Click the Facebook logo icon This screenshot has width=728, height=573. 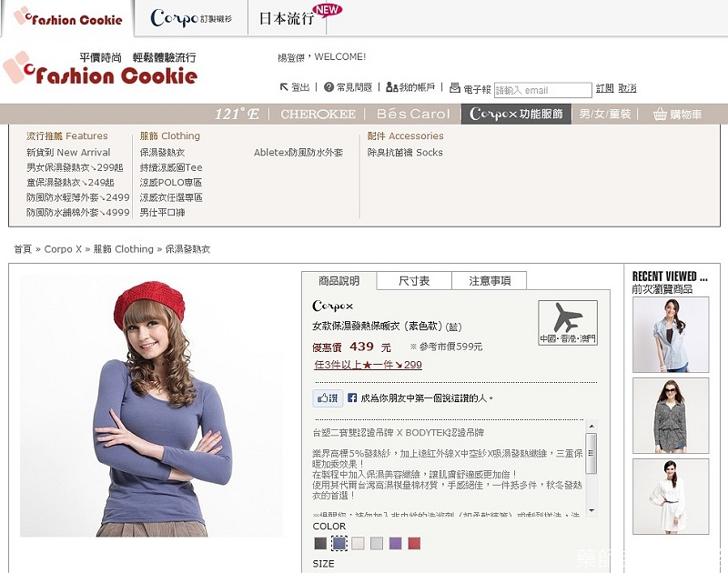pyautogui.click(x=352, y=397)
